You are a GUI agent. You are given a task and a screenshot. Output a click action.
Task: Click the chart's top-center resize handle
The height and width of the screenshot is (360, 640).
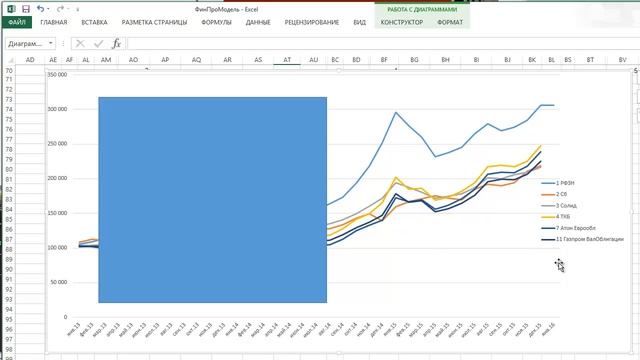[x=339, y=71]
